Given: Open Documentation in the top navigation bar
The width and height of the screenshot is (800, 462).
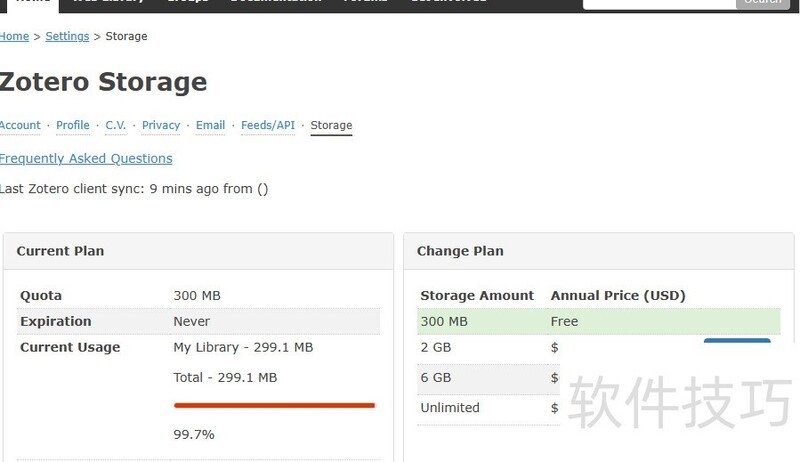Looking at the screenshot, I should pyautogui.click(x=276, y=2).
